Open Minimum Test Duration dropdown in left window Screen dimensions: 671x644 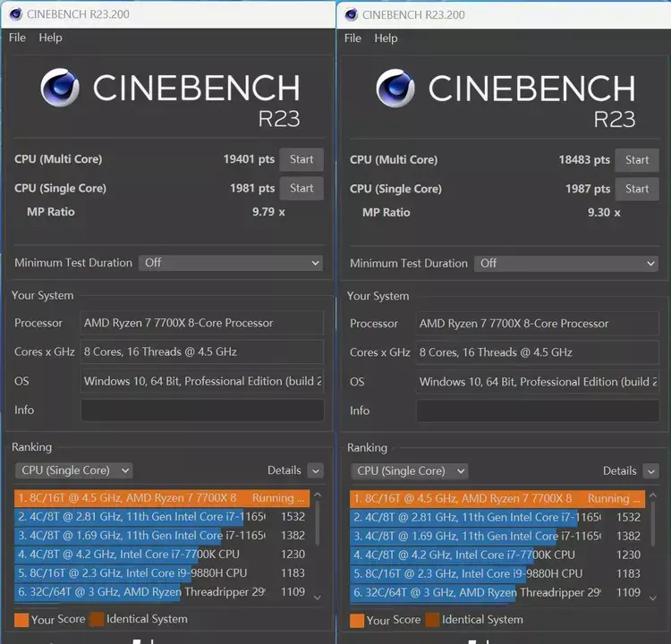(230, 263)
